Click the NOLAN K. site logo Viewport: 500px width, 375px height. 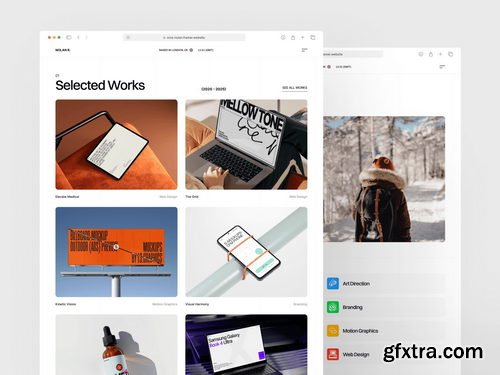pos(63,50)
